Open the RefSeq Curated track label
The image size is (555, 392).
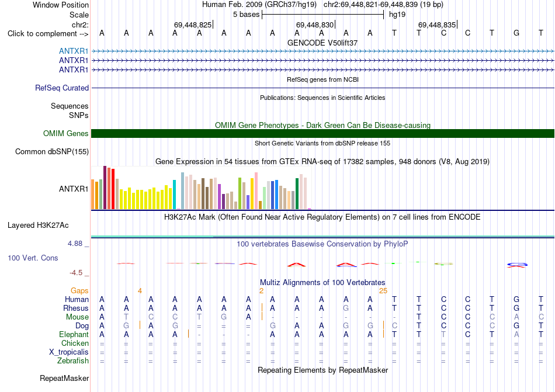(62, 88)
